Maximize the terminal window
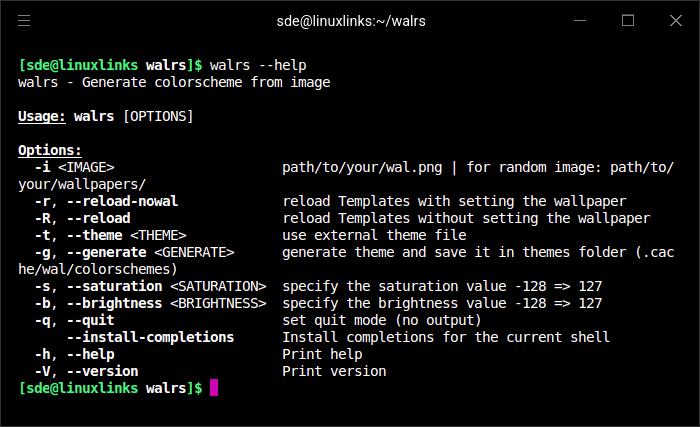This screenshot has height=427, width=700. (628, 21)
